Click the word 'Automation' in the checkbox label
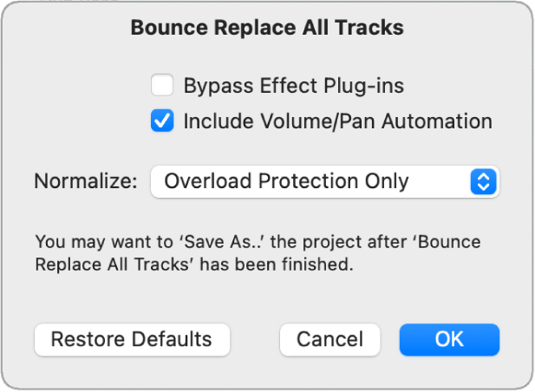The width and height of the screenshot is (535, 392). pyautogui.click(x=442, y=121)
